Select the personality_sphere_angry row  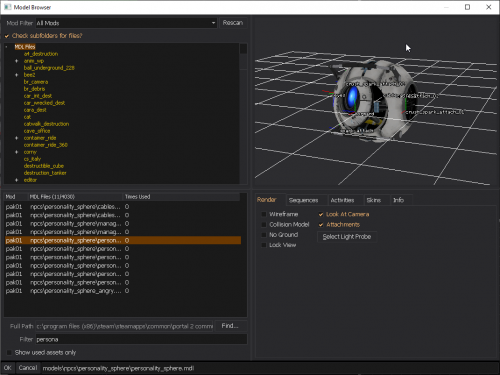pyautogui.click(x=123, y=291)
